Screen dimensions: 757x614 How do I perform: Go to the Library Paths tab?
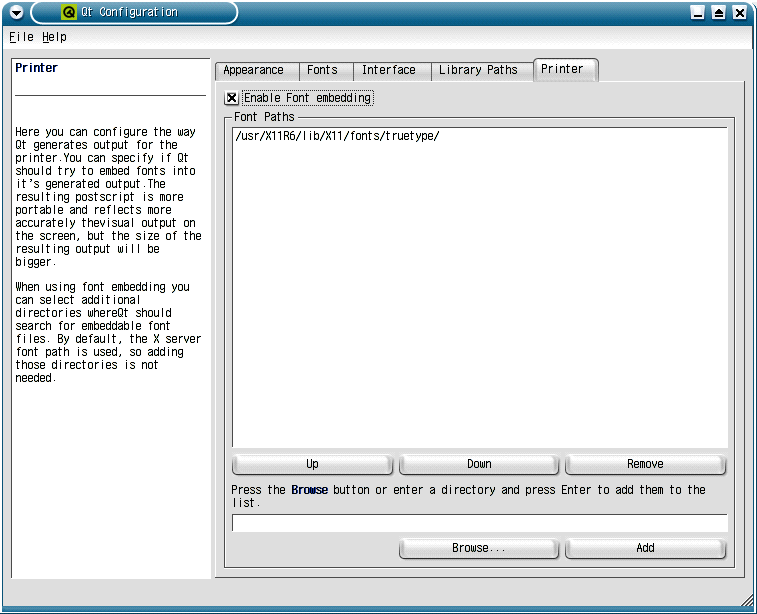pos(478,70)
